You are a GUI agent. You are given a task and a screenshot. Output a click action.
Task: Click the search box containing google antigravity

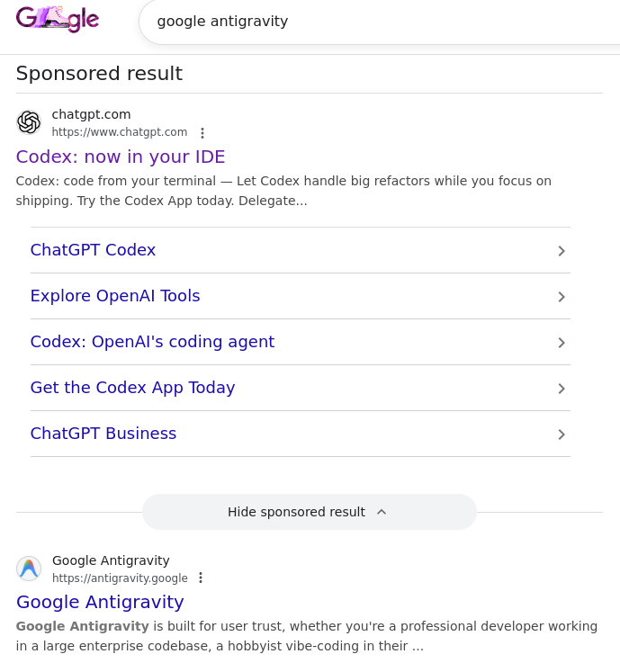click(378, 21)
